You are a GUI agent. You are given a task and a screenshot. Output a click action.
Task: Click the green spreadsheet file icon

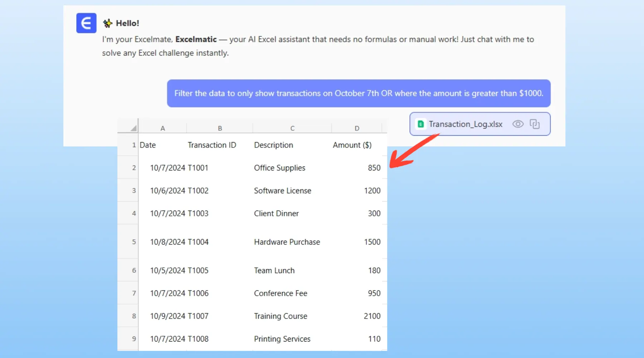421,124
